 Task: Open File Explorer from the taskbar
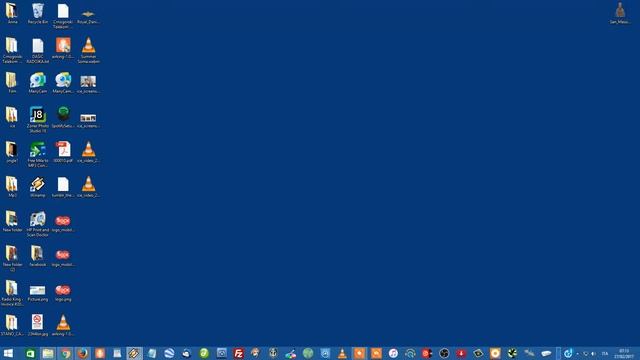(48, 353)
